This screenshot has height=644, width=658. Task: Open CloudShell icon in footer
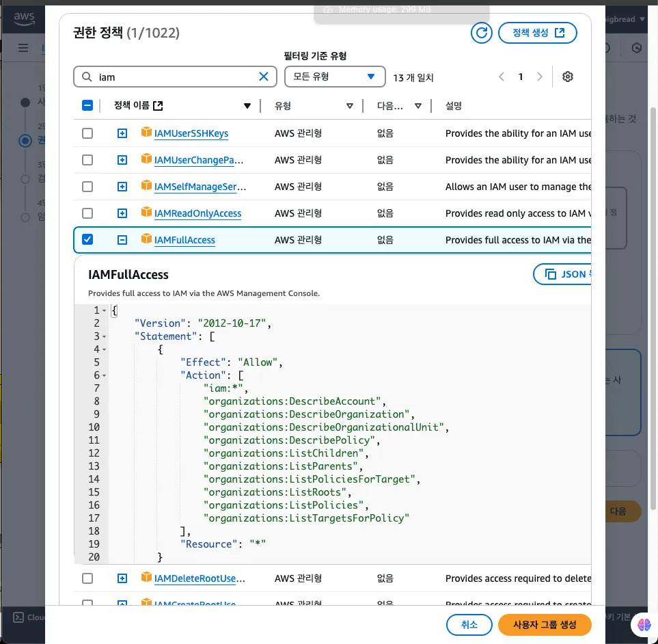18,617
